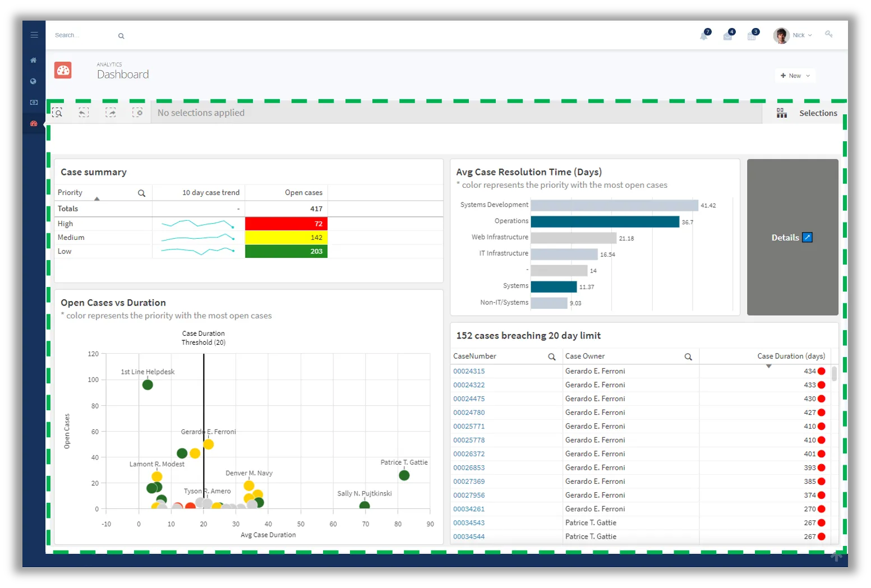Expand the Nick user account dropdown
The width and height of the screenshot is (871, 588).
point(801,35)
